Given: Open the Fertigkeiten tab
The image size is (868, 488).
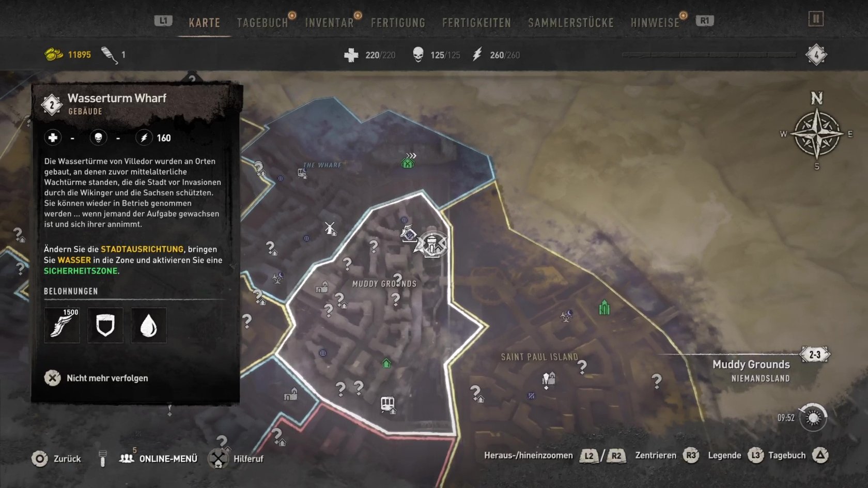Looking at the screenshot, I should pos(476,23).
